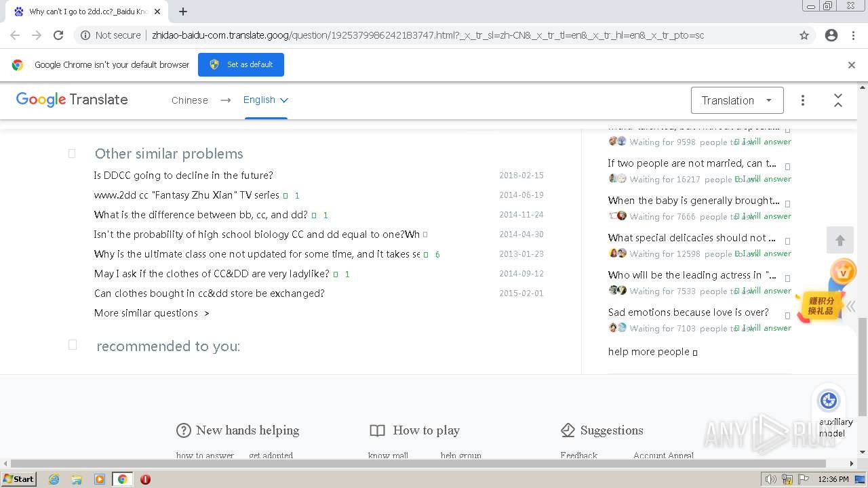The image size is (868, 488).
Task: Open Chrome three-dot menu
Action: [x=853, y=35]
